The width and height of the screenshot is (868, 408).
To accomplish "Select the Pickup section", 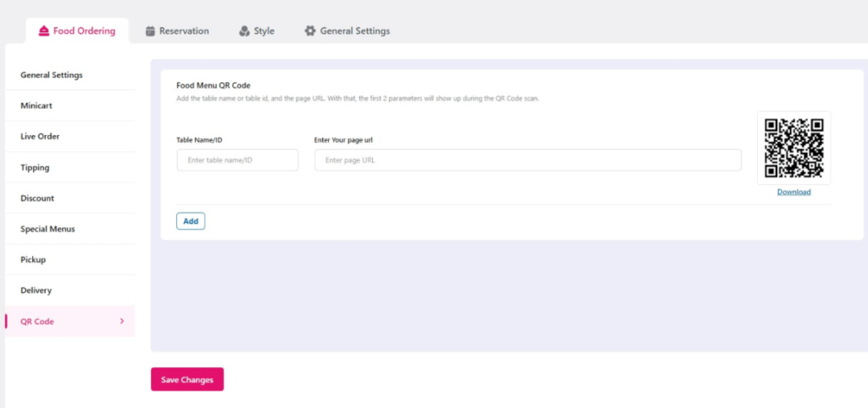I will click(70, 260).
